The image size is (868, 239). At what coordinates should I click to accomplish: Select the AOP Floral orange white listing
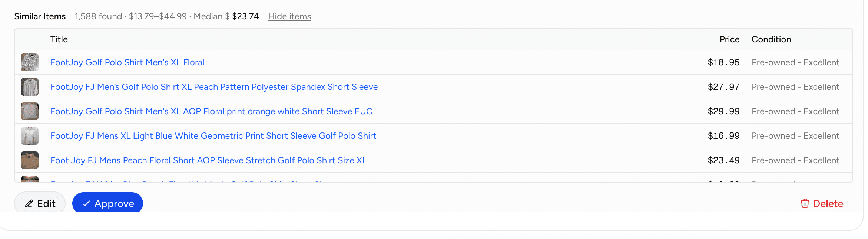(x=211, y=111)
